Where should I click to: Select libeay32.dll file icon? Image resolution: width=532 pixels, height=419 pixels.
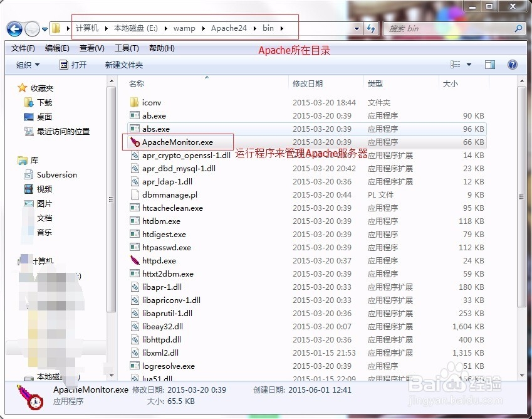(135, 326)
